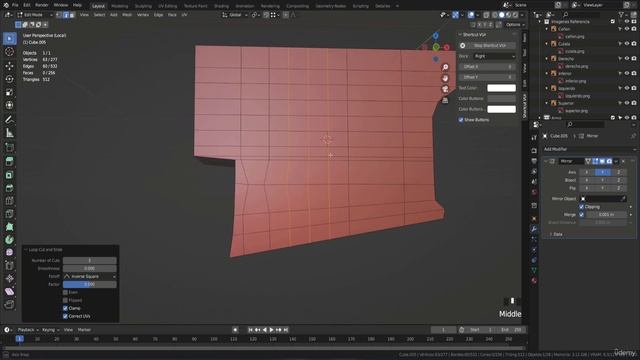
Task: Select the Annotate tool
Action: pos(9,120)
